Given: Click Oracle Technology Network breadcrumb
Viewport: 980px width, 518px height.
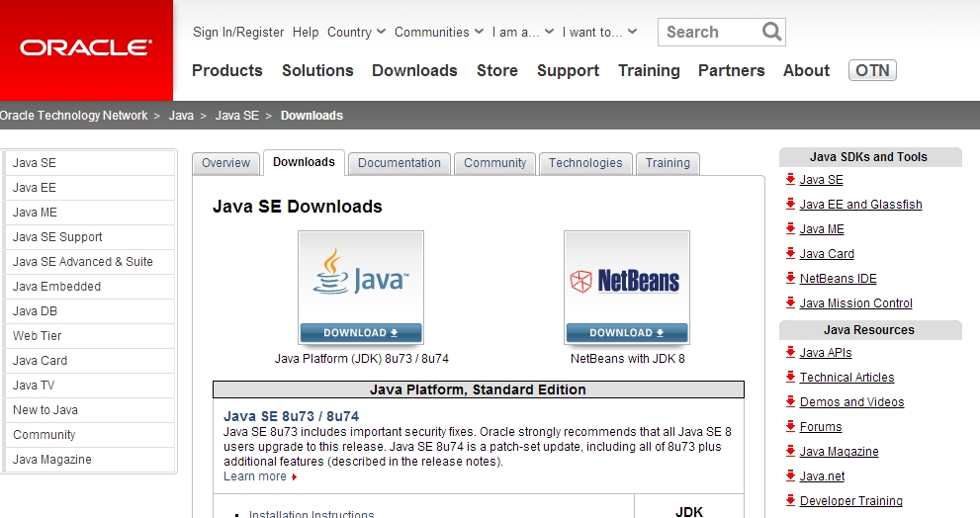Looking at the screenshot, I should point(74,116).
